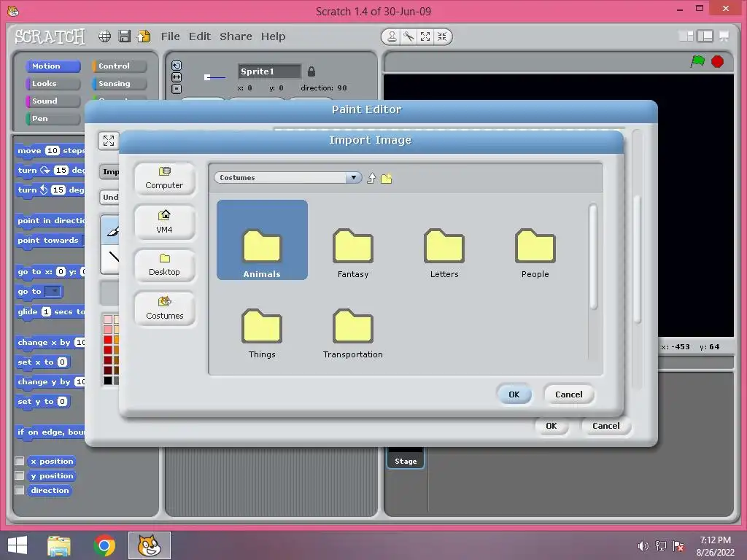Click the Sprite1 name field
The height and width of the screenshot is (560, 747).
coord(269,71)
